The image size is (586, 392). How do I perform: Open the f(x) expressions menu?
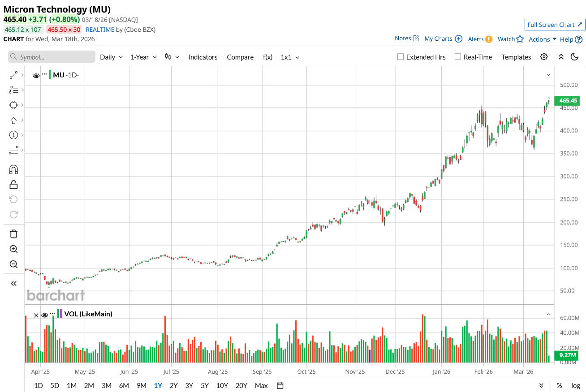pyautogui.click(x=267, y=57)
